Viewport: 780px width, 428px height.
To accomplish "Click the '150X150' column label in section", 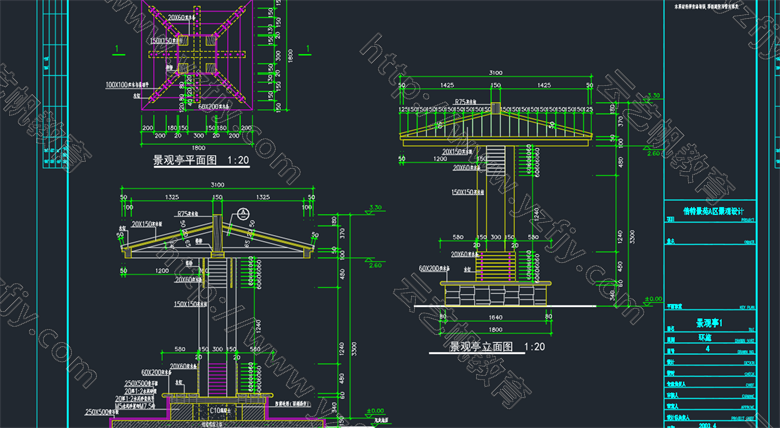I will (x=190, y=304).
